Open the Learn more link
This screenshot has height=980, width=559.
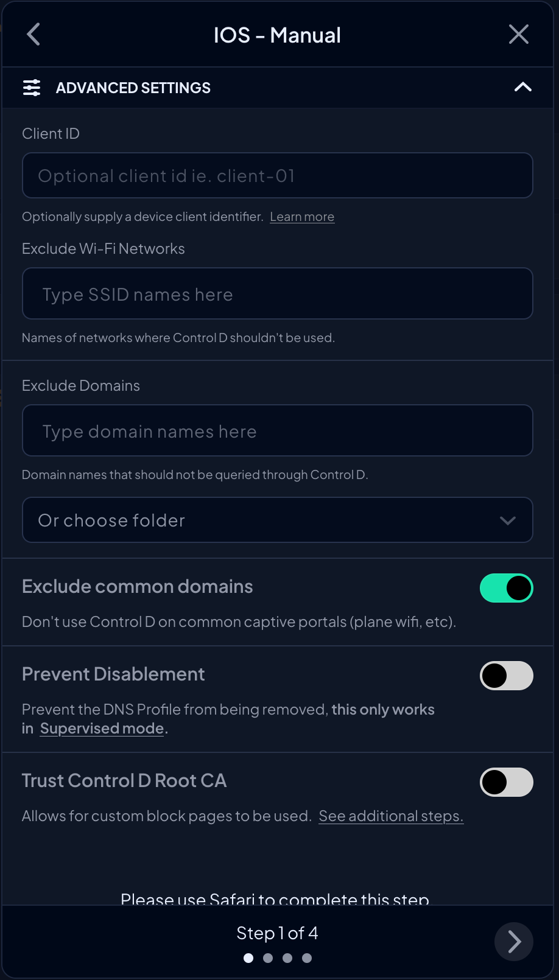pyautogui.click(x=302, y=217)
